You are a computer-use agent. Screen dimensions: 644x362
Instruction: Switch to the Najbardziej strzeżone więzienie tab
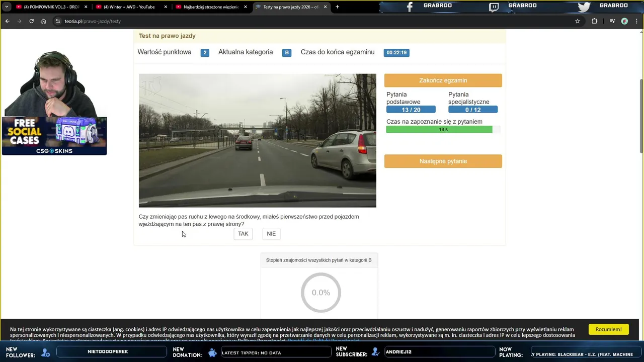click(211, 7)
